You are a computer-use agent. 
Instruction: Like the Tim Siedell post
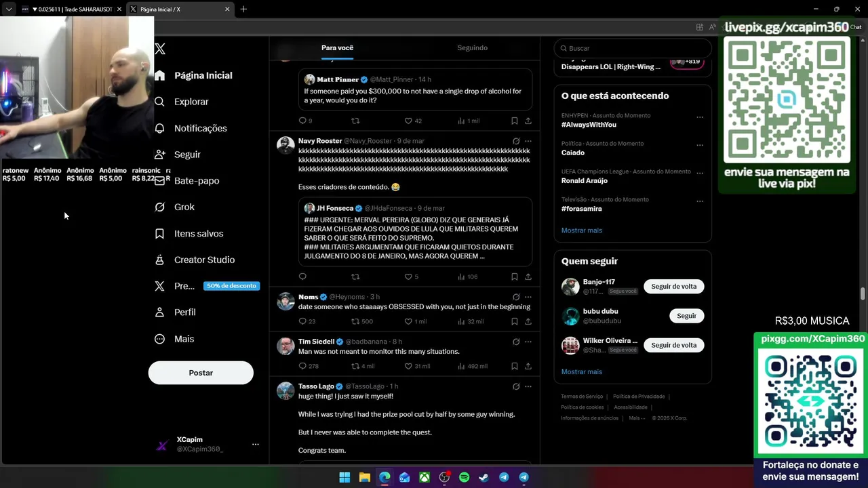point(408,366)
